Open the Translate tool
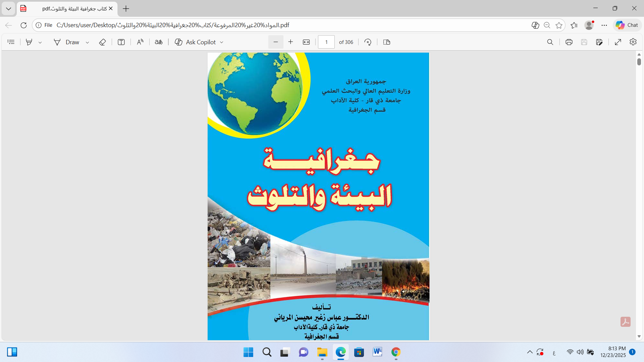644x362 pixels. pyautogui.click(x=159, y=42)
